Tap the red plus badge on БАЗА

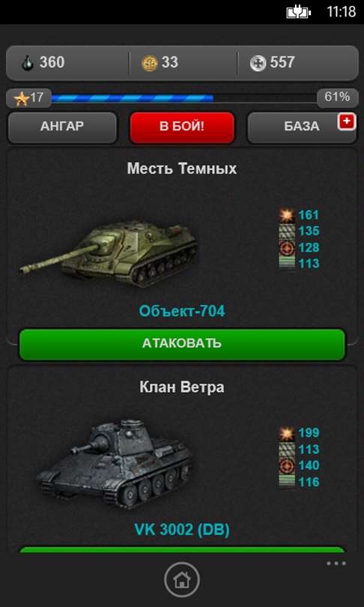coord(347,122)
